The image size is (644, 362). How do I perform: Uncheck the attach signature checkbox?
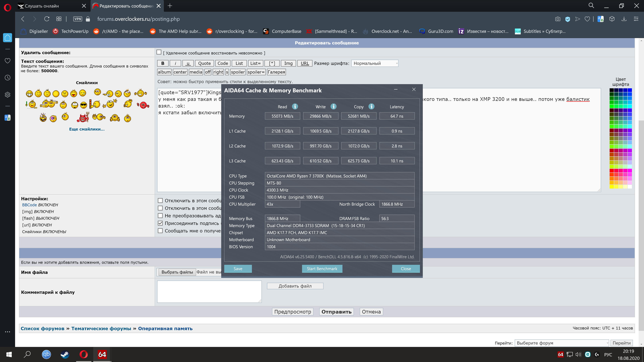tap(160, 223)
